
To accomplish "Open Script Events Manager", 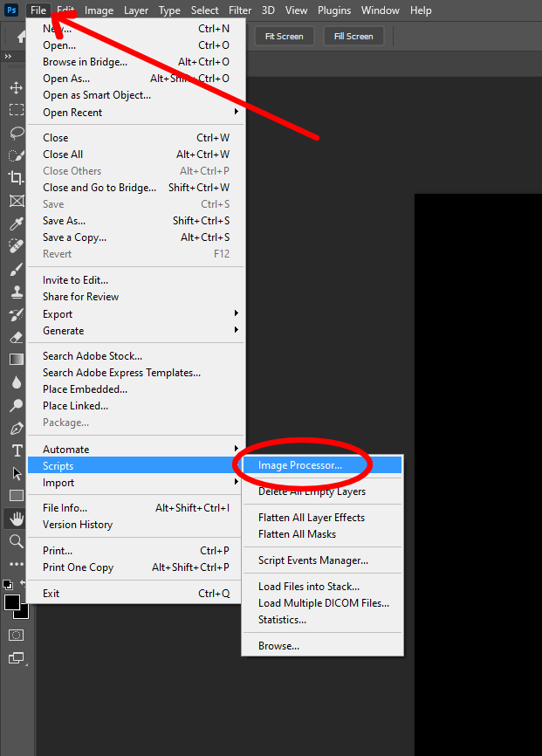I will point(322,560).
